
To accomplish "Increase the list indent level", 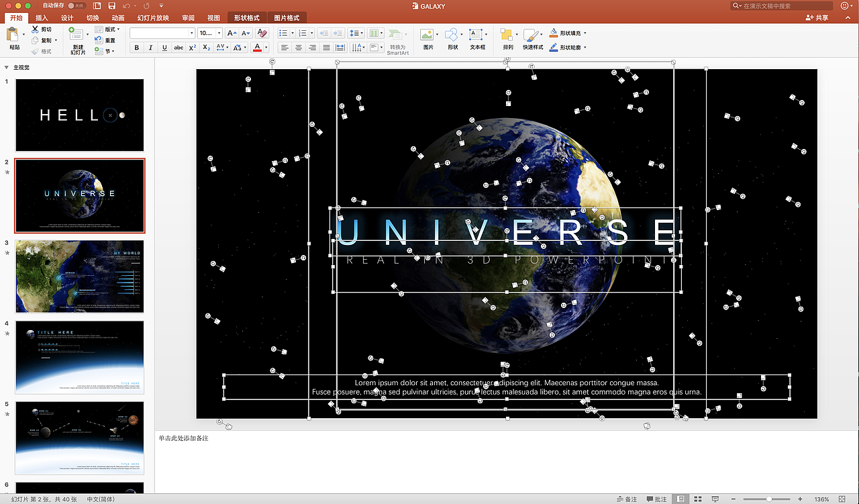I will 338,33.
